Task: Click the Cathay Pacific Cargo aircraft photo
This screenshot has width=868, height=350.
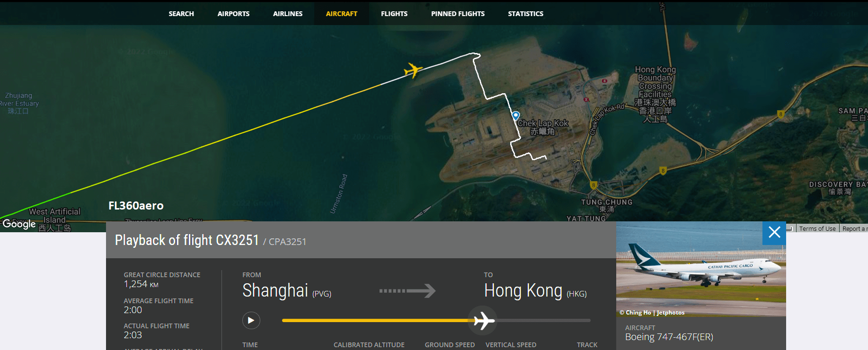Action: tap(701, 269)
